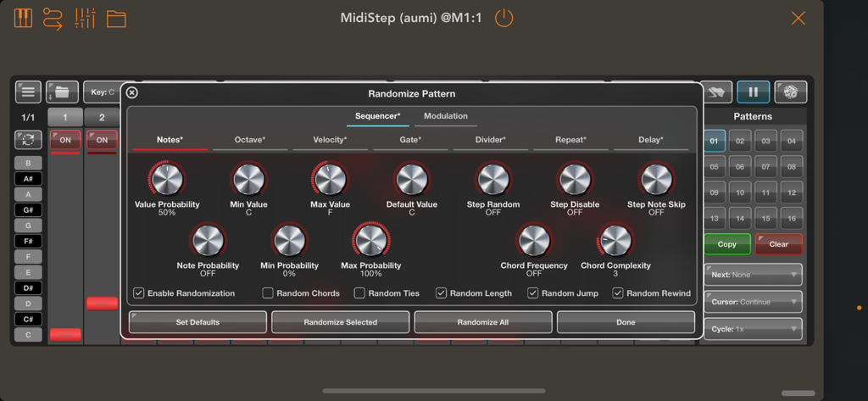
Task: Click the Chord Frequency knob
Action: click(534, 241)
